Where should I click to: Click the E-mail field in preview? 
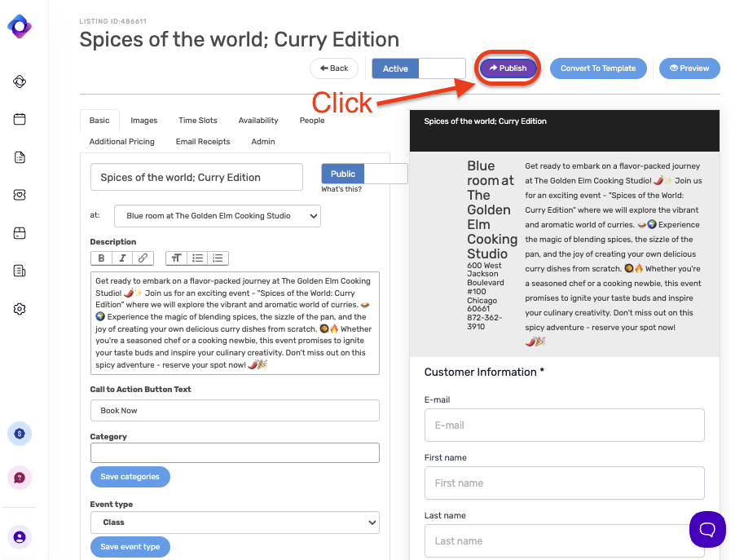point(565,426)
